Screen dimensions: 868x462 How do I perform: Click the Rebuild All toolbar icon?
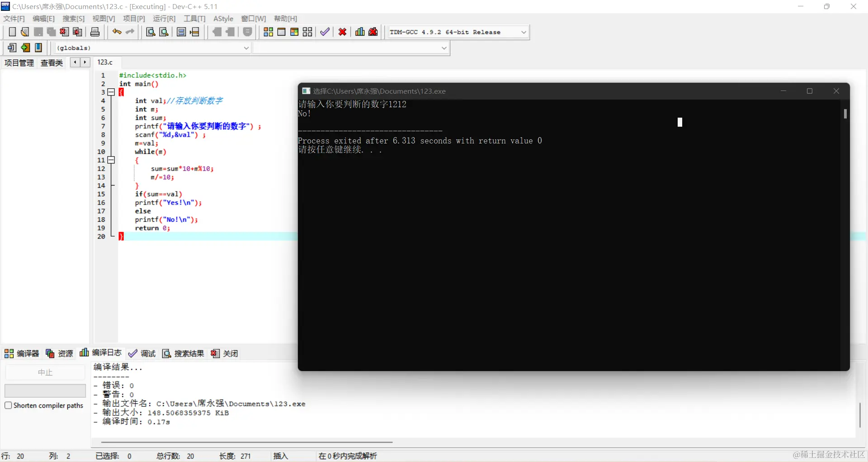pos(307,32)
